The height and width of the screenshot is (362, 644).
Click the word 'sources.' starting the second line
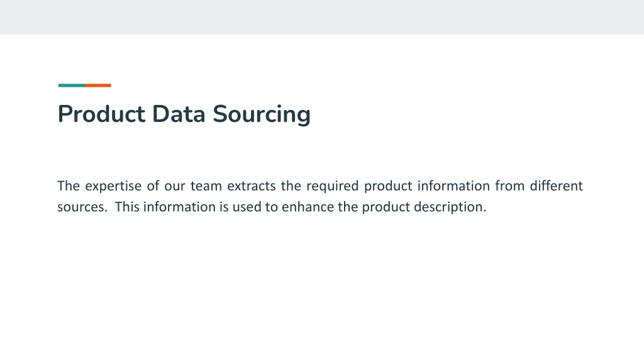tap(82, 207)
